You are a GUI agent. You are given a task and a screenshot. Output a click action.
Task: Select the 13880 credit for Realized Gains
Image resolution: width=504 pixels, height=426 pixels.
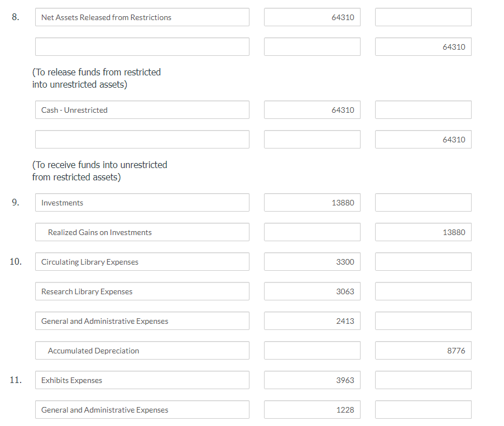pyautogui.click(x=423, y=232)
